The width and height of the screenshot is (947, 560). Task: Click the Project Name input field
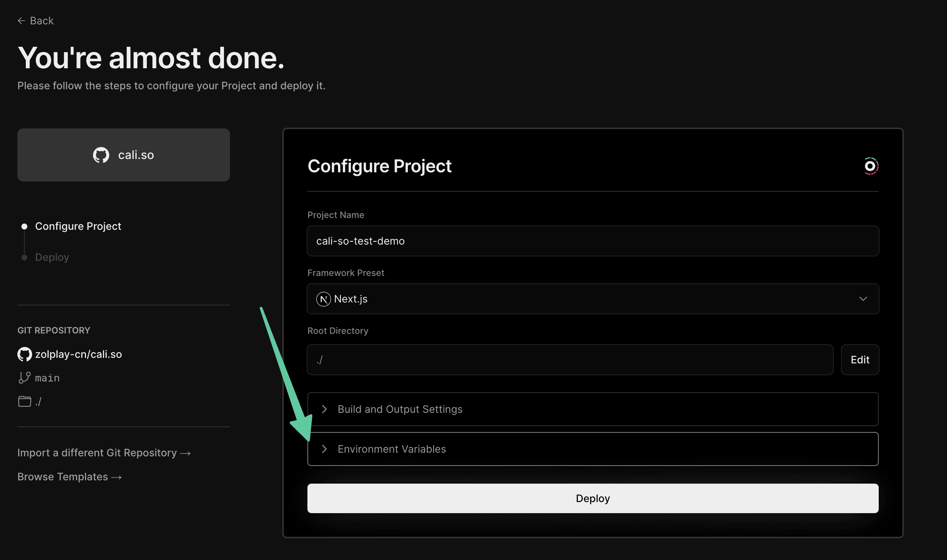593,241
